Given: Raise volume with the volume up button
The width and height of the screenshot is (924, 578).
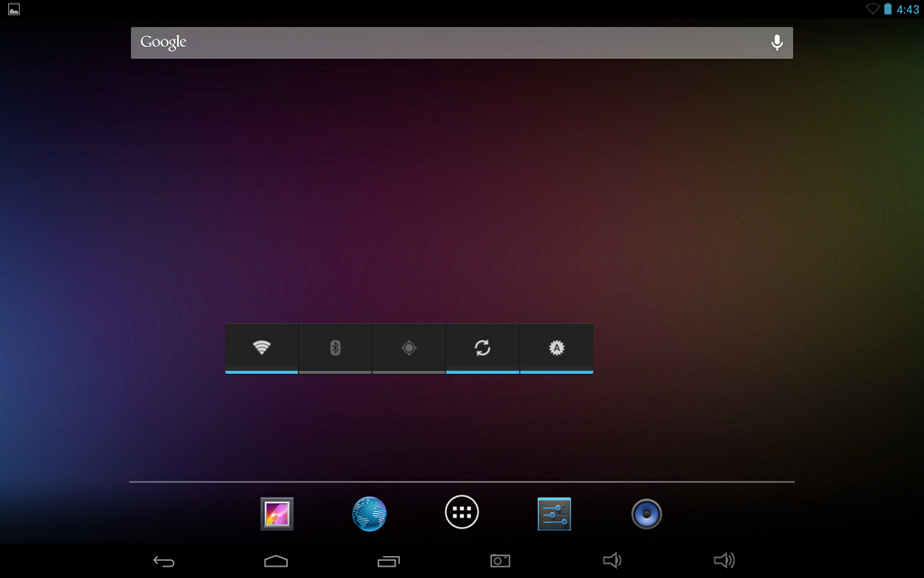Looking at the screenshot, I should click(725, 561).
